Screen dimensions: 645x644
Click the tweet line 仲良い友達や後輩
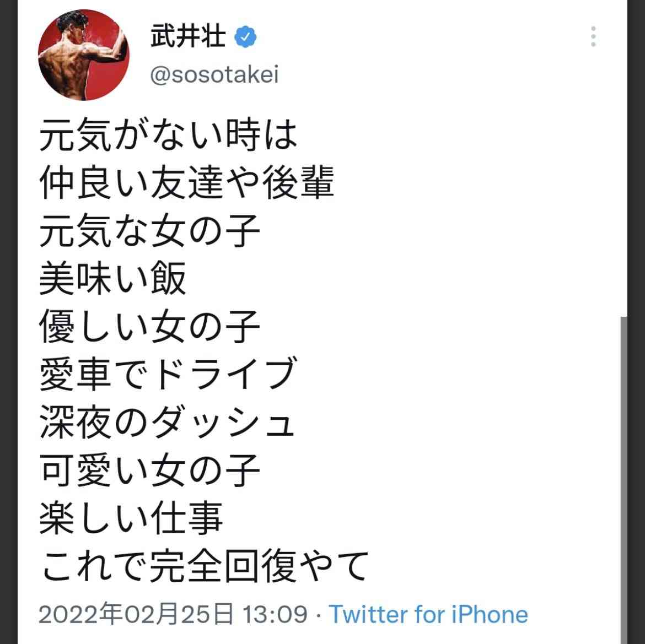[186, 182]
